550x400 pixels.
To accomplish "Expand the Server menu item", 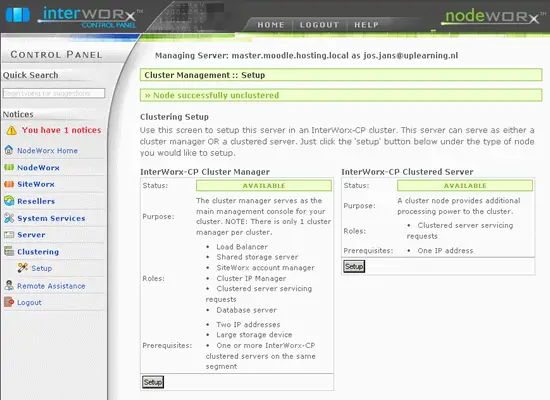I will (31, 235).
